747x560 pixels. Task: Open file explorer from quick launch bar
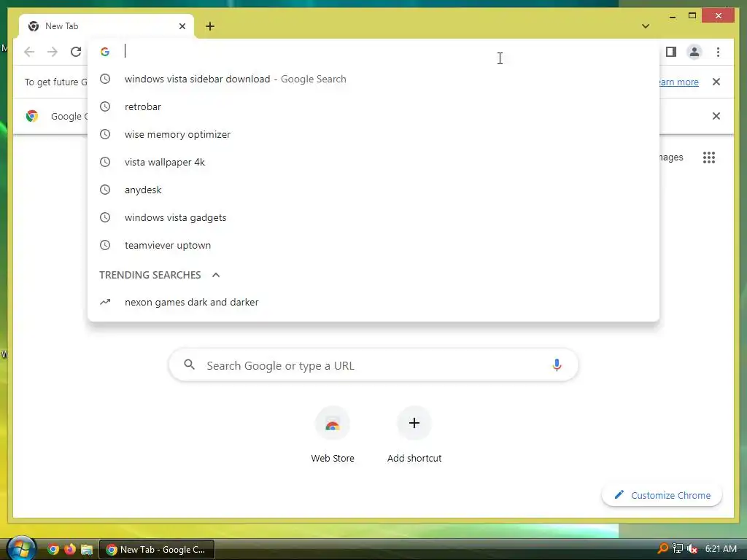tap(86, 550)
